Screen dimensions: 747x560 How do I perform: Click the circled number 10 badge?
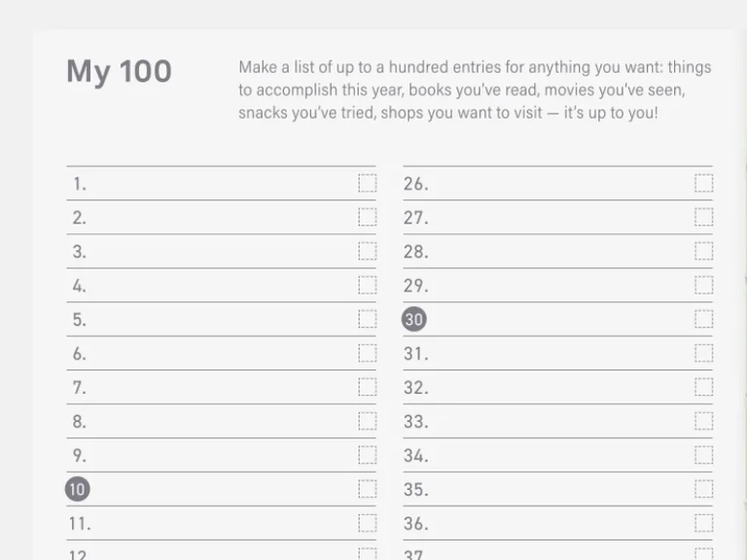click(x=77, y=489)
